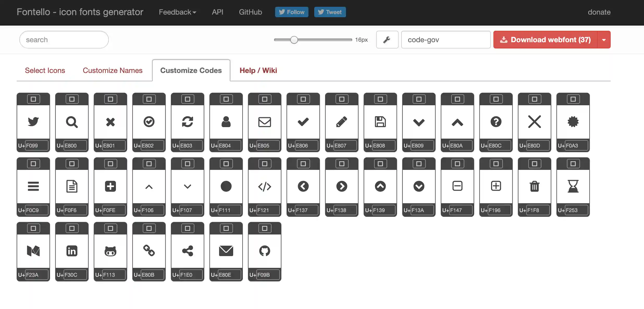The image size is (644, 309).
Task: Click the trash can icon
Action: 534,186
